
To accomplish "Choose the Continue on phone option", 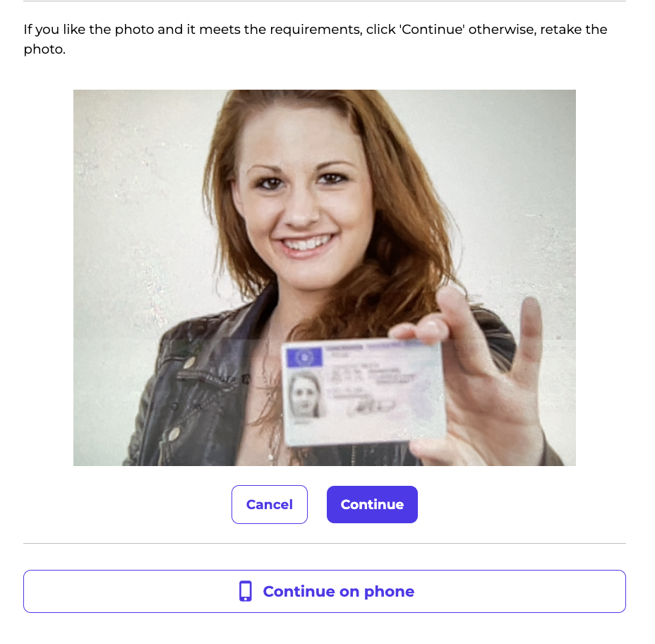I will pos(325,591).
